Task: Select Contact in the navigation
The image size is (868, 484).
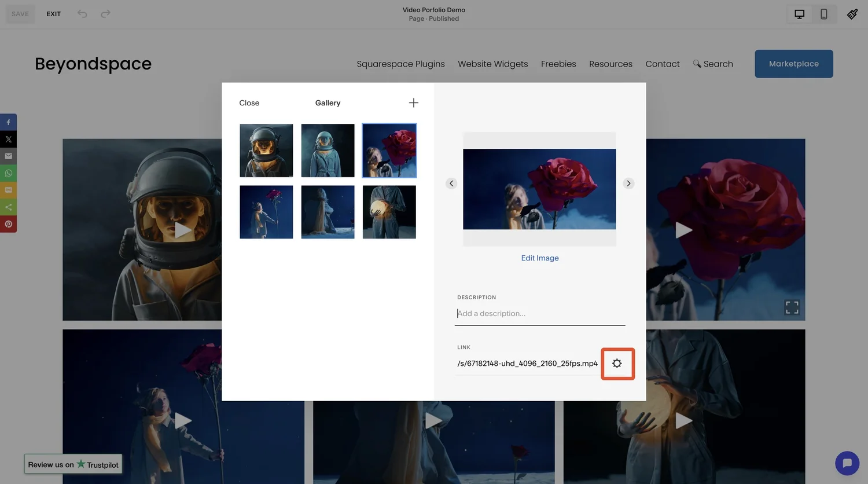Action: [x=663, y=64]
